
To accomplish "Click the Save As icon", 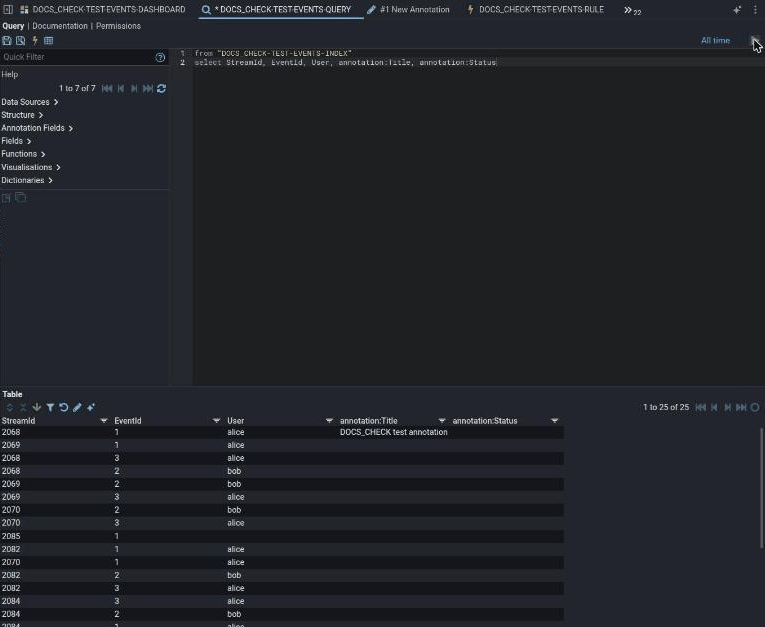I will click(20, 40).
